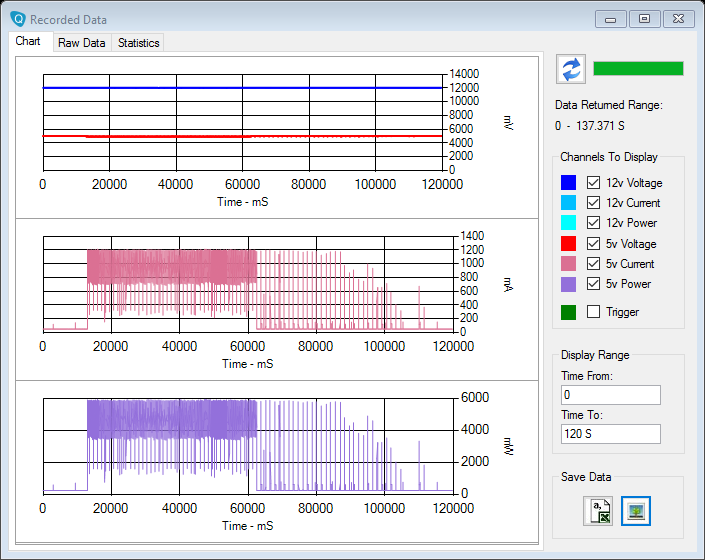Uncheck the 12v Voltage channel checkbox

click(x=593, y=183)
